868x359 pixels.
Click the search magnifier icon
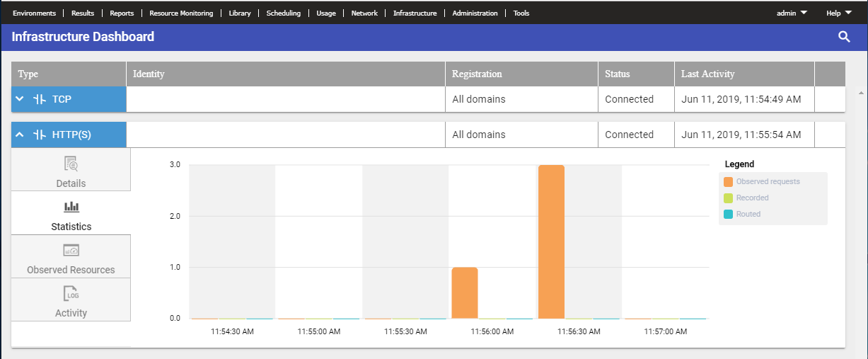pyautogui.click(x=844, y=37)
